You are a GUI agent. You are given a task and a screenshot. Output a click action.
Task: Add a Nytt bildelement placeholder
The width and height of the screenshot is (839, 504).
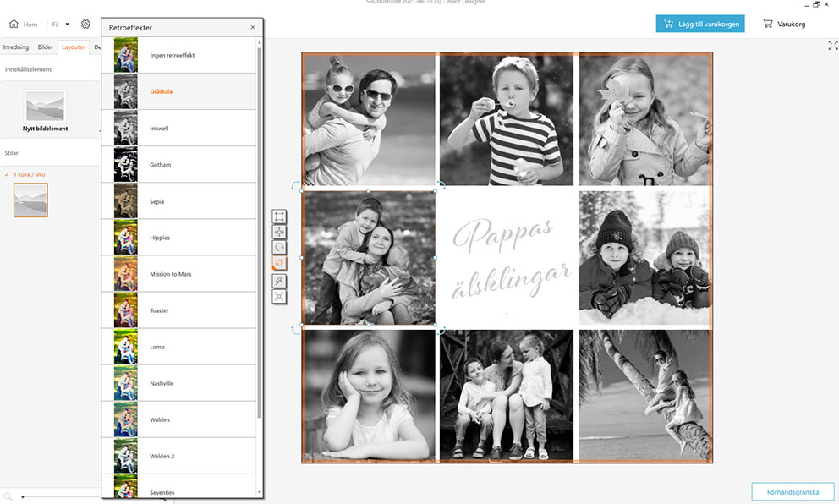45,112
